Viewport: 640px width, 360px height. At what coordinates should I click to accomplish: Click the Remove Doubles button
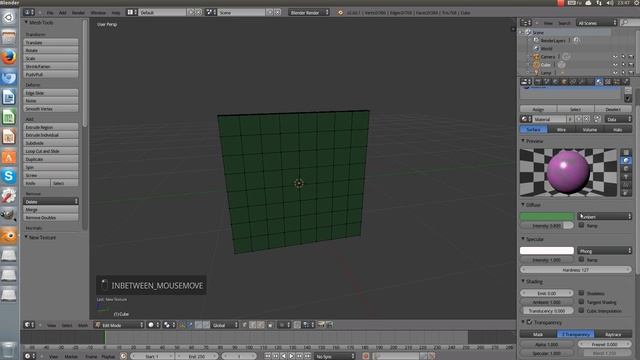pos(51,218)
